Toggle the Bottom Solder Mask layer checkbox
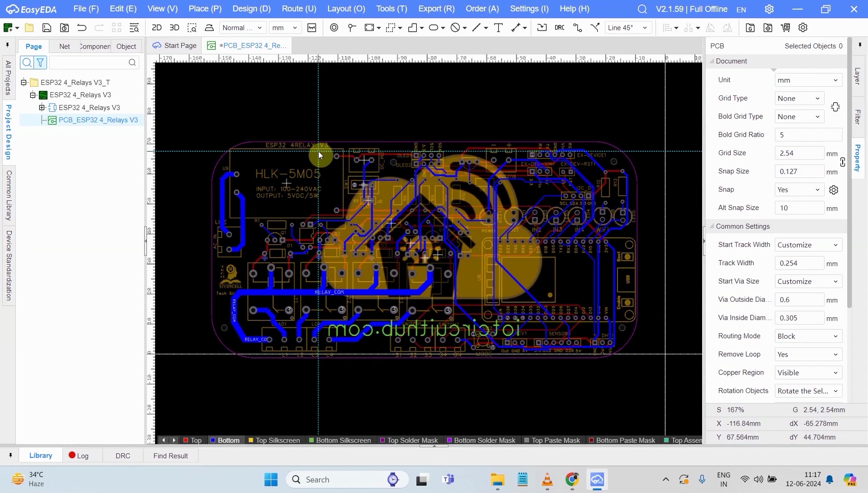Image resolution: width=868 pixels, height=493 pixels. point(449,440)
